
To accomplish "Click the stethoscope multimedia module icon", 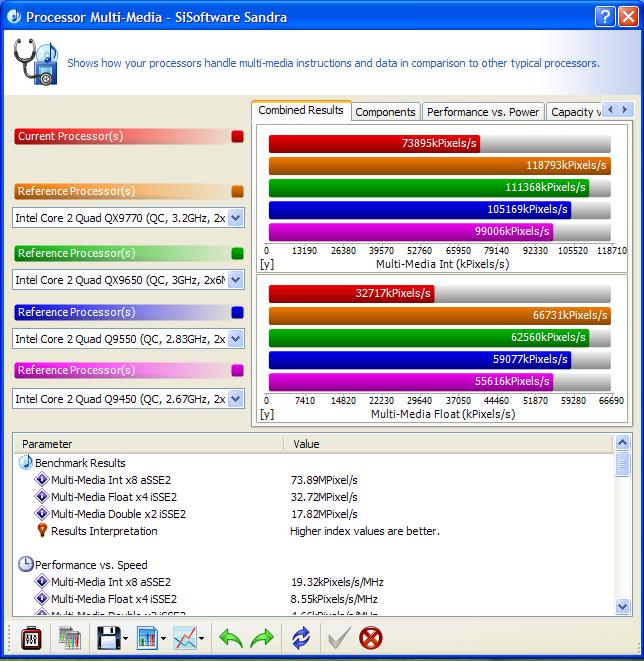I will click(x=36, y=62).
